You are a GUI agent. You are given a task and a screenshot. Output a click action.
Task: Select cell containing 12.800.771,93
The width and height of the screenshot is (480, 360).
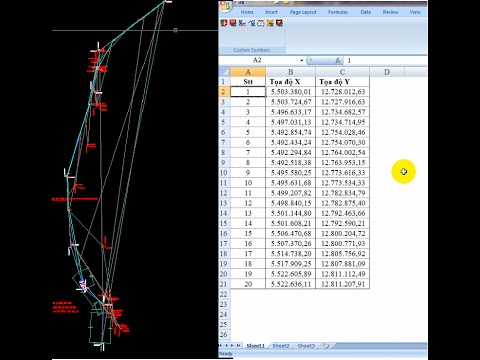342,243
